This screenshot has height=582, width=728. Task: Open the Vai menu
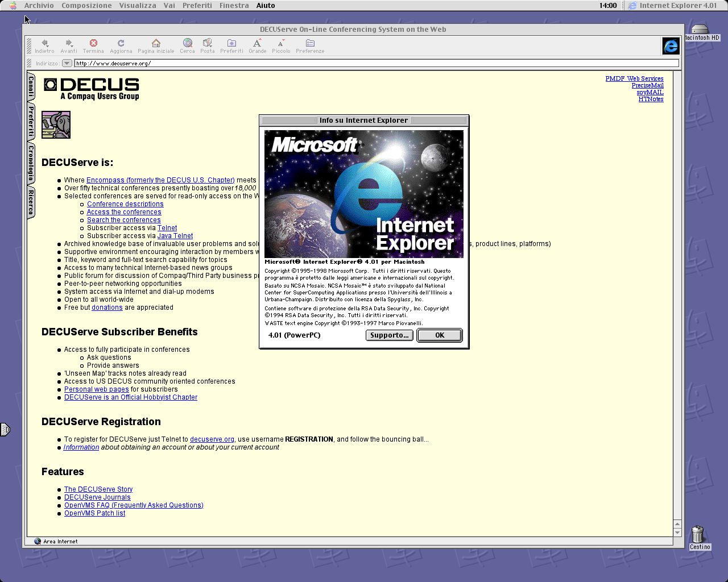(169, 5)
